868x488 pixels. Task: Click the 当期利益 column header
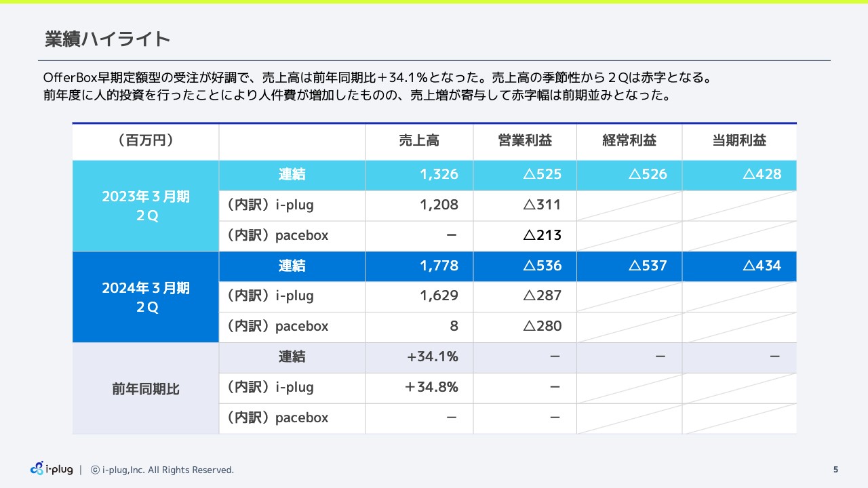pos(739,141)
